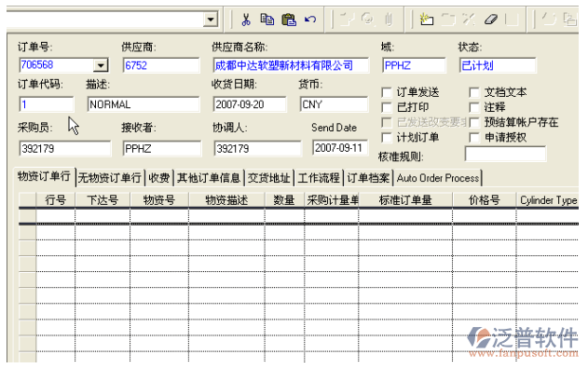Screen dimensions: 588x368
Task: Click the New record icon with star
Action: pos(427,20)
